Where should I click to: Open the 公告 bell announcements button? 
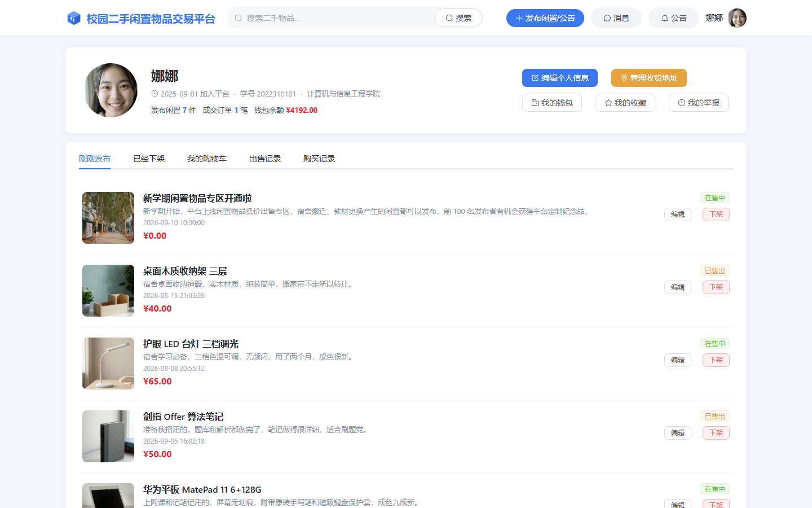pyautogui.click(x=674, y=18)
